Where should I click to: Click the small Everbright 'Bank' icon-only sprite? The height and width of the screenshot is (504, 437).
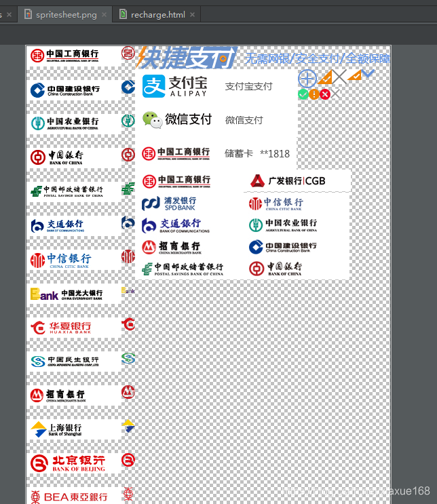128,290
